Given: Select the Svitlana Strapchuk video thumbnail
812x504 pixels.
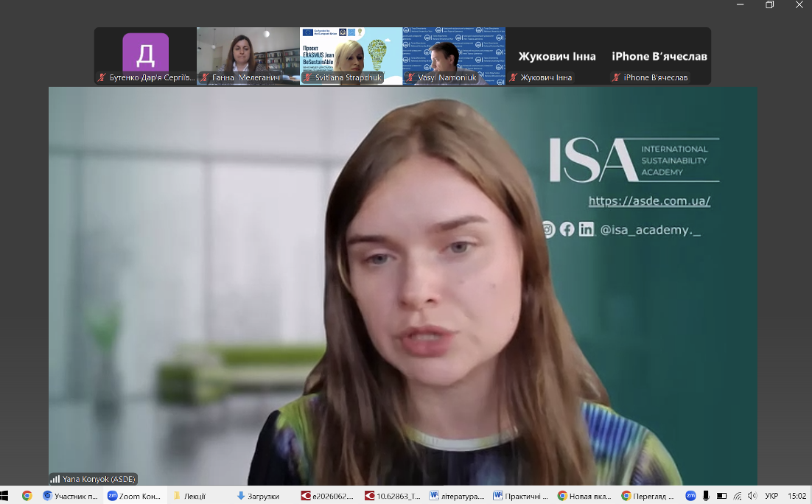Looking at the screenshot, I should (x=351, y=56).
